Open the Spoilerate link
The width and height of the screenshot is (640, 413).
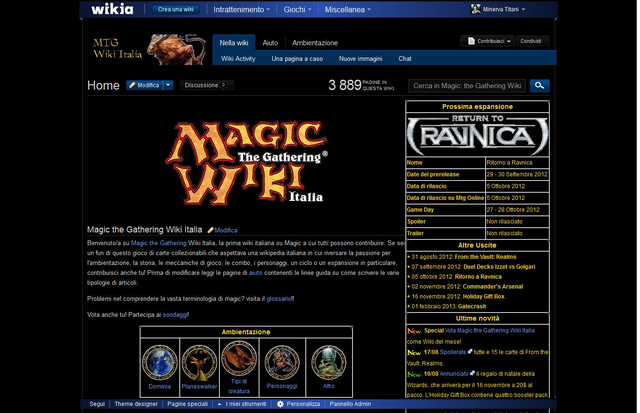tap(453, 352)
